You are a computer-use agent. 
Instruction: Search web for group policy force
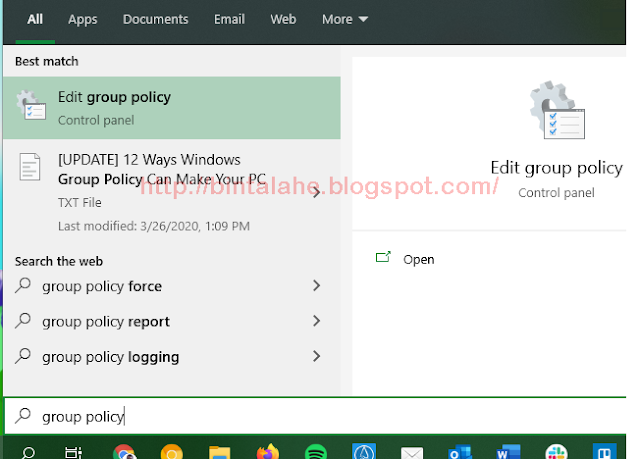coord(102,286)
